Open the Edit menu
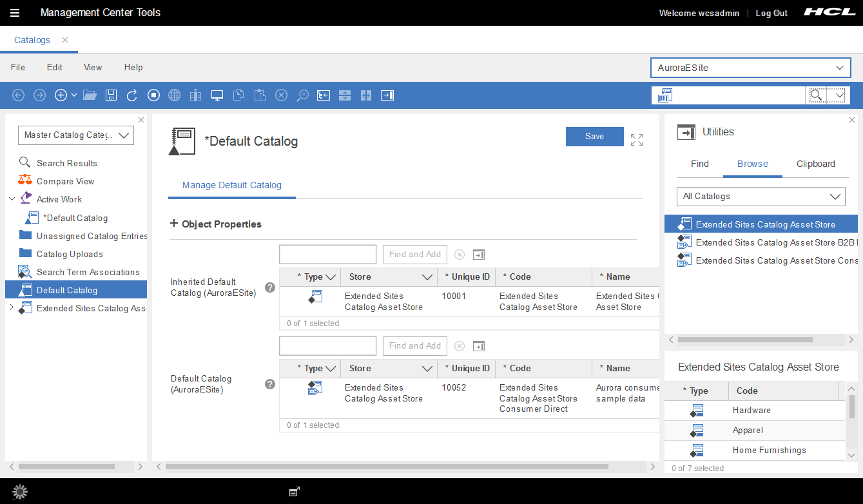863x504 pixels. (x=55, y=67)
